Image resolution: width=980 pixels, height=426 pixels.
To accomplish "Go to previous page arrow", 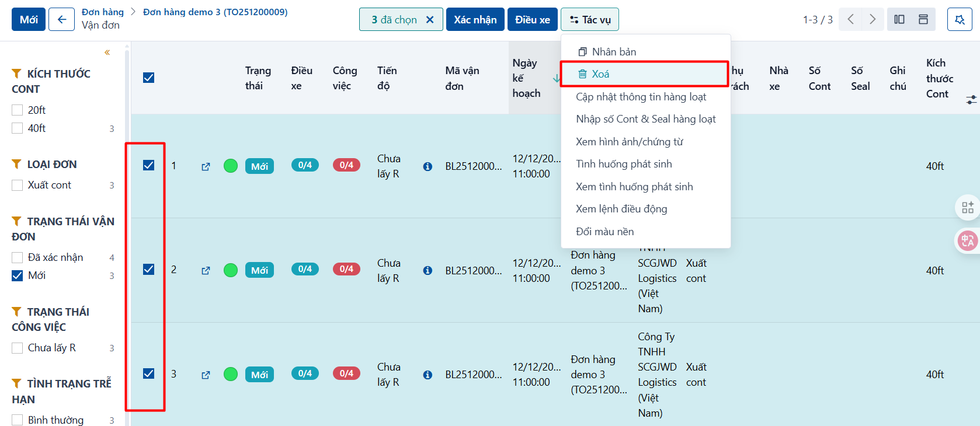I will click(851, 19).
